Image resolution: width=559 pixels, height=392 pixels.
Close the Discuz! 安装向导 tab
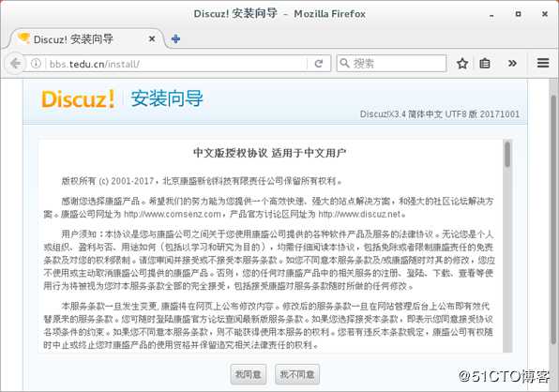[152, 38]
